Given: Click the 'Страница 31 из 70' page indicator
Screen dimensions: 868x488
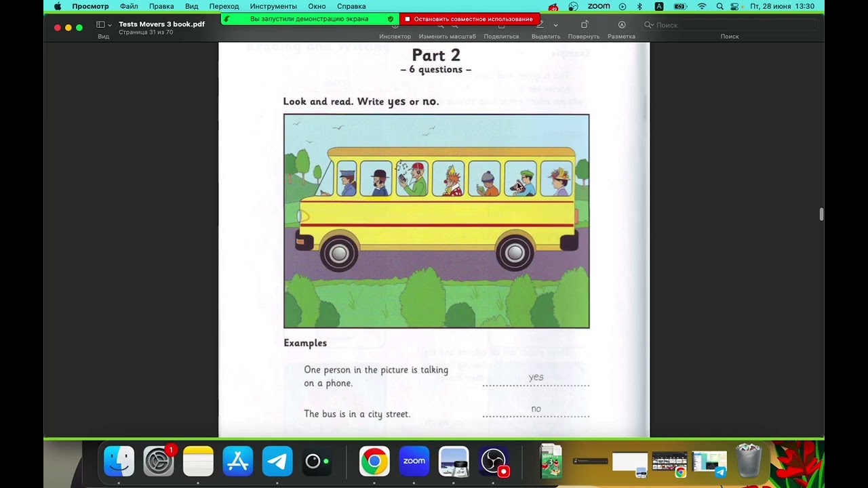Looking at the screenshot, I should pyautogui.click(x=146, y=33).
